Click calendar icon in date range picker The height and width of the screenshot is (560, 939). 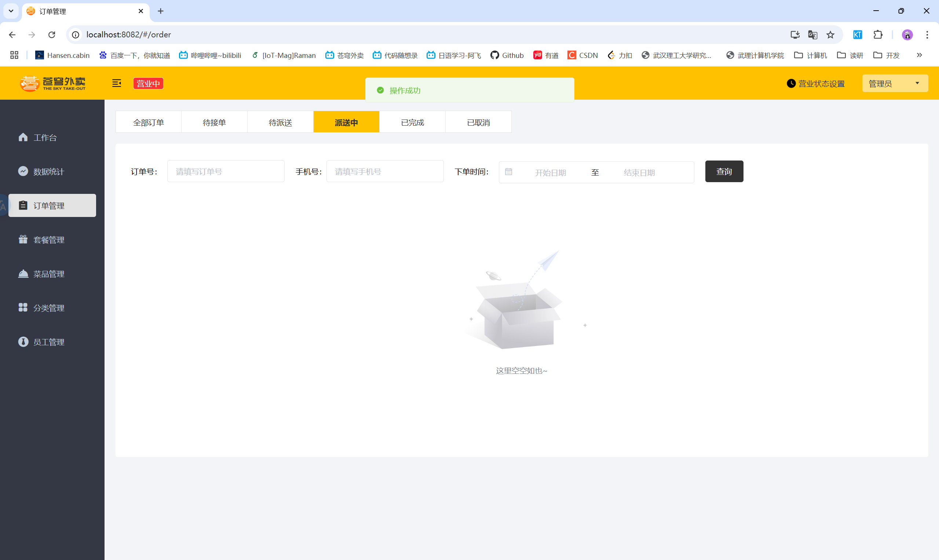(x=509, y=172)
